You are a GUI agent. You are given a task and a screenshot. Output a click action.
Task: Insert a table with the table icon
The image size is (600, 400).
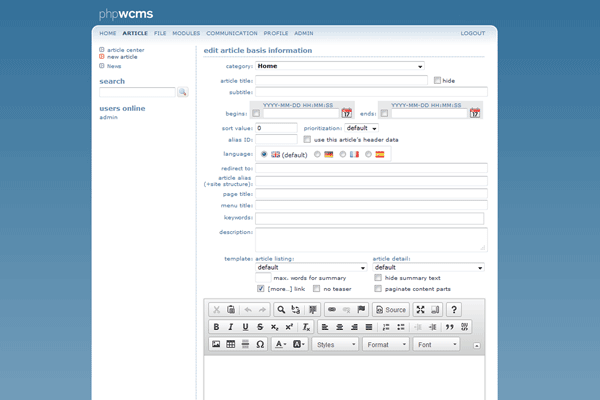231,344
